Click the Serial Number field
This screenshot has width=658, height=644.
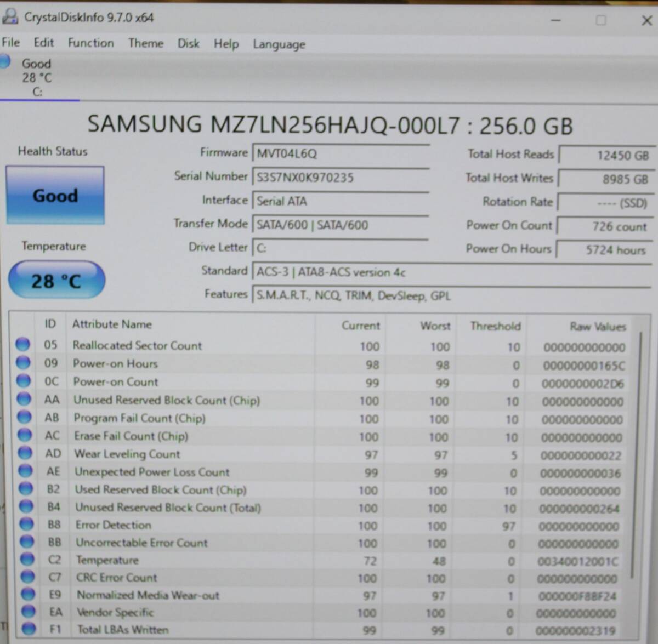[x=341, y=177]
